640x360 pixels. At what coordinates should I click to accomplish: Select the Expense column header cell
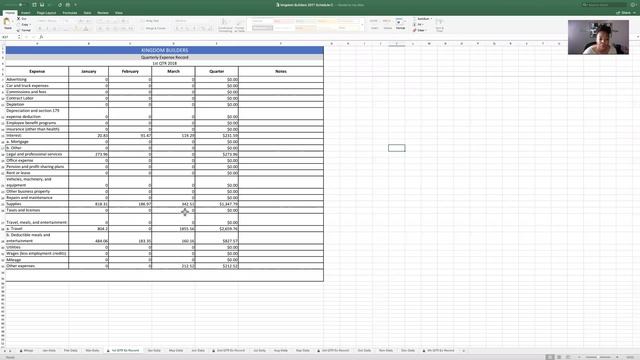(37, 71)
